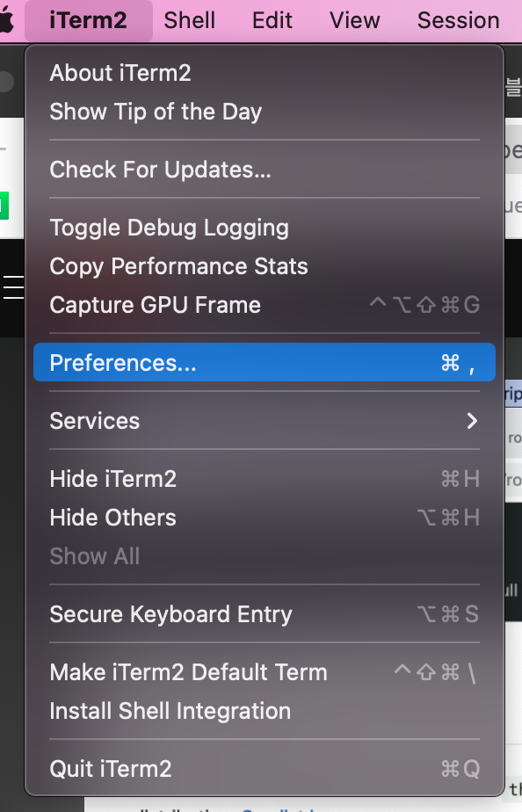Viewport: 522px width, 812px height.
Task: Expand the Services submenu
Action: pyautogui.click(x=94, y=421)
